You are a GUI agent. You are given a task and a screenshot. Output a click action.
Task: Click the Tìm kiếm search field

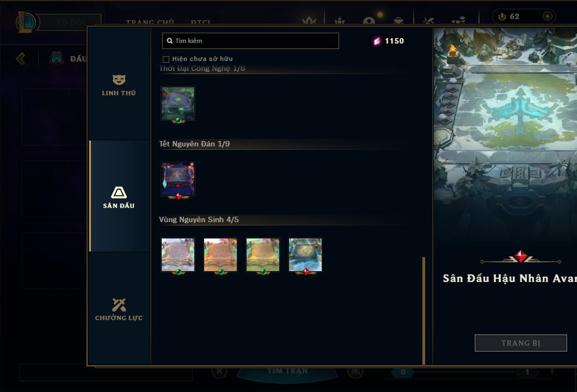[250, 41]
